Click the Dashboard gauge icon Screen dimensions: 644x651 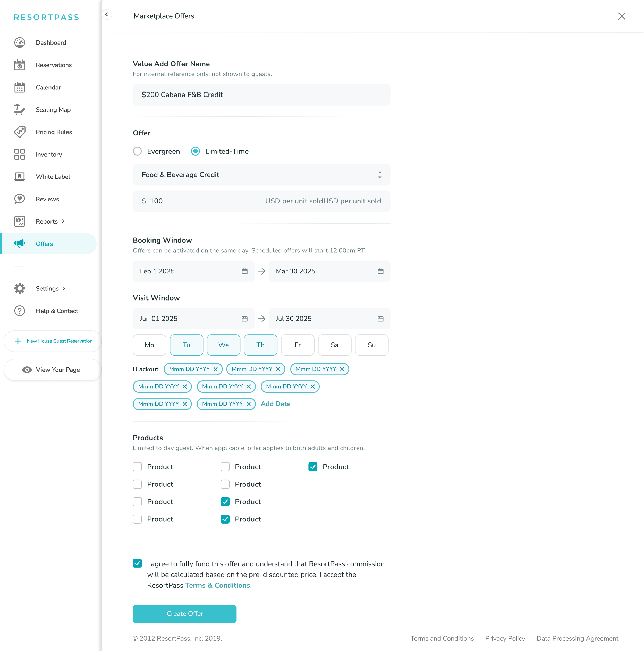point(20,42)
